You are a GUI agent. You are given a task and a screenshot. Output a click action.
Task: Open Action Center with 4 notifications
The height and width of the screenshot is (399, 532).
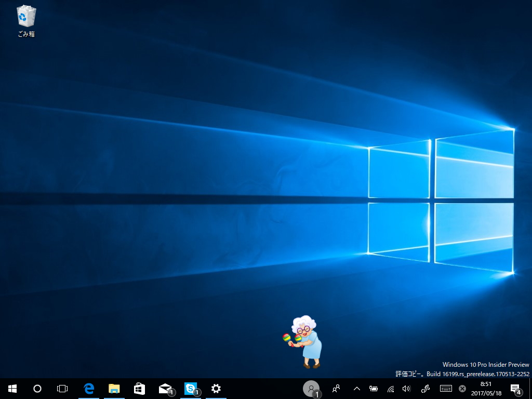pyautogui.click(x=516, y=389)
